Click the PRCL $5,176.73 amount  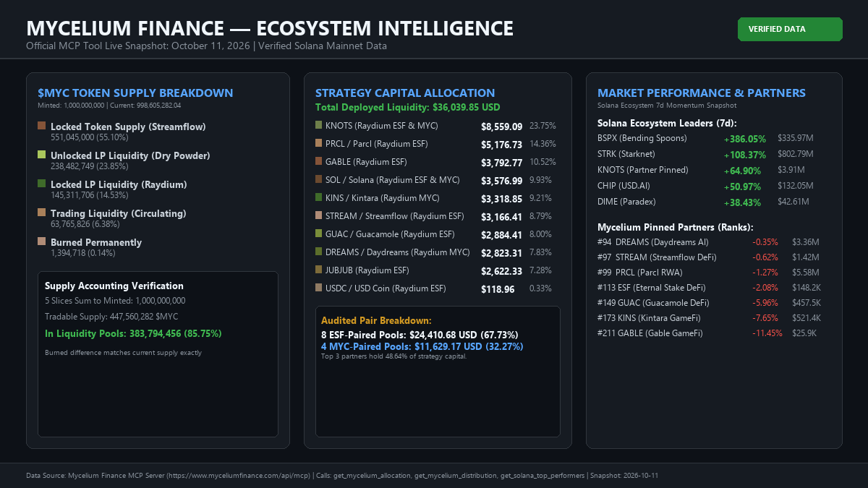click(x=501, y=145)
